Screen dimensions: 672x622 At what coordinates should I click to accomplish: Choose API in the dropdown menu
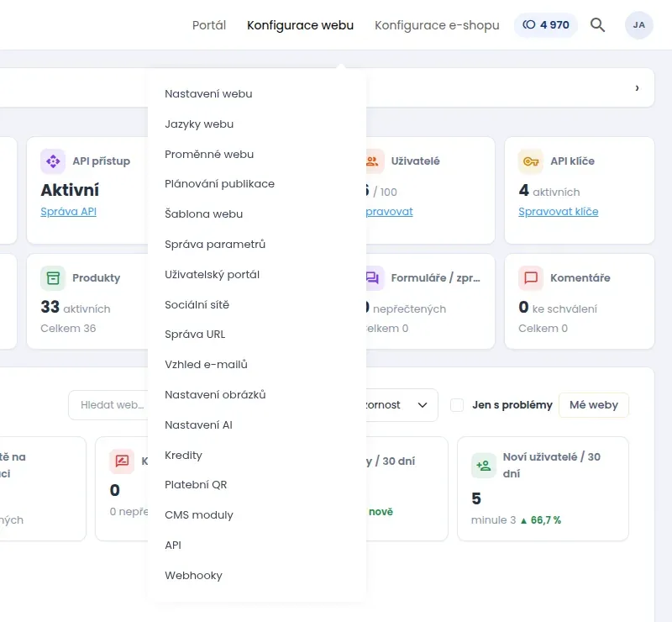pos(173,546)
